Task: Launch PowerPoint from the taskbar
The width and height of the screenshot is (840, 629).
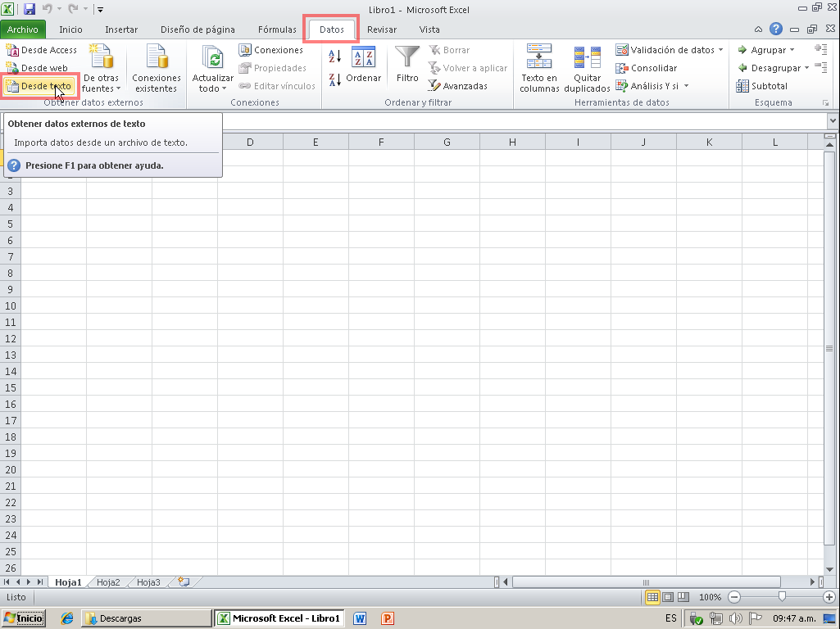Action: 387,618
